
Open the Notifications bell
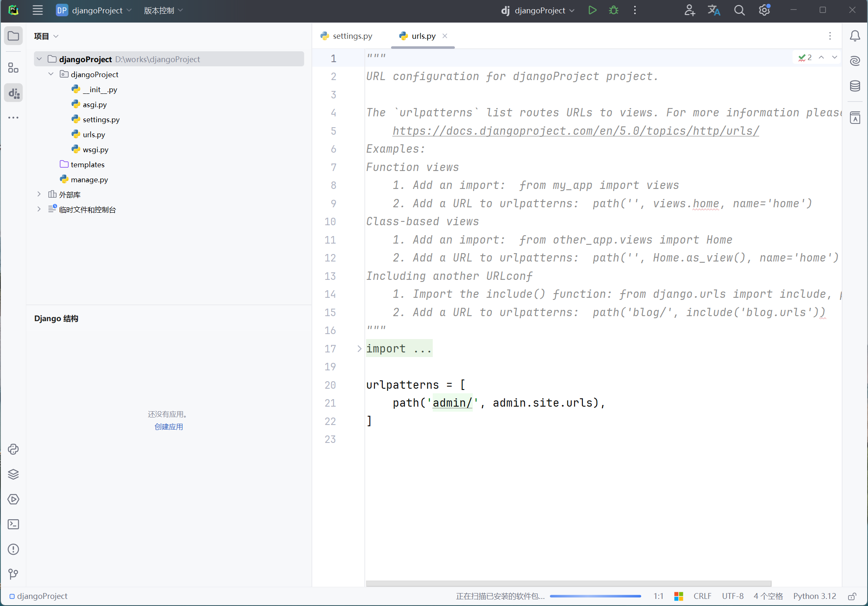[855, 36]
